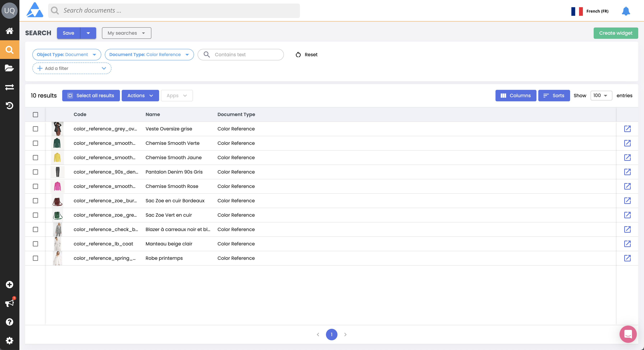Screen dimensions: 644x350
Task: Click the plus create icon in sidebar
Action: click(10, 285)
